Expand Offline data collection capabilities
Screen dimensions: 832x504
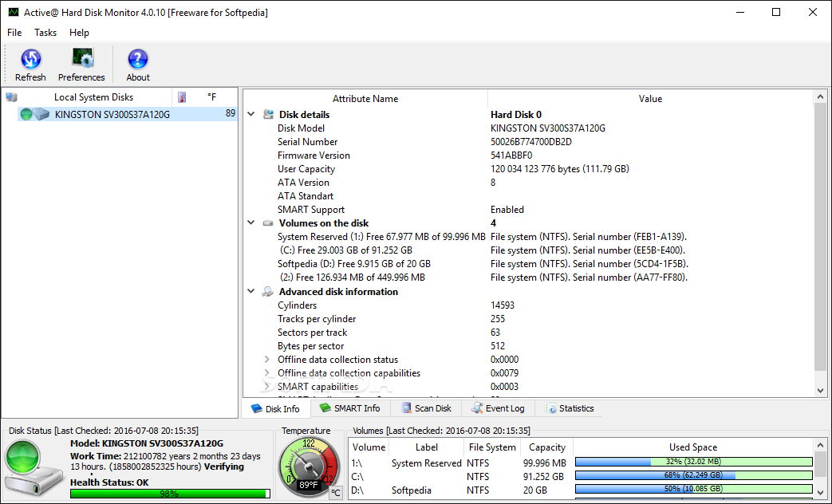coord(267,373)
